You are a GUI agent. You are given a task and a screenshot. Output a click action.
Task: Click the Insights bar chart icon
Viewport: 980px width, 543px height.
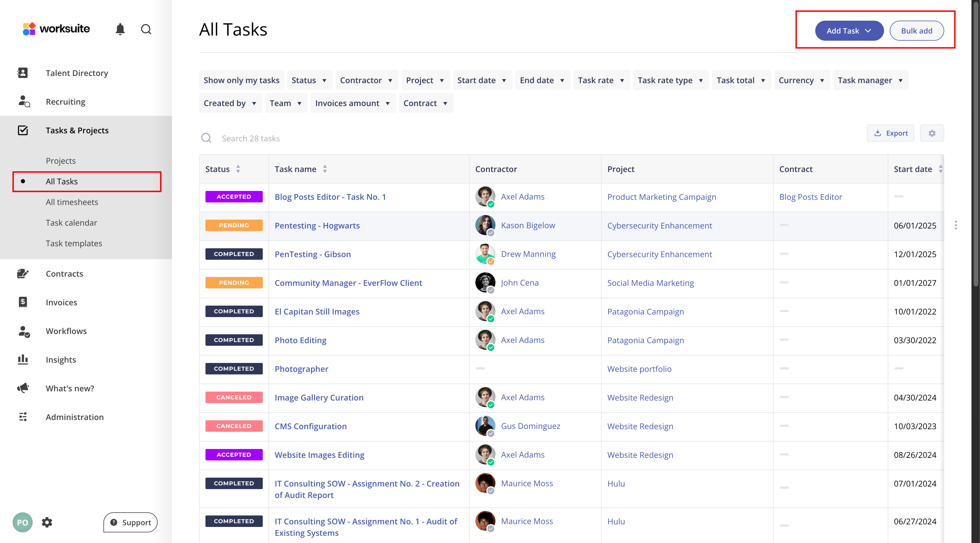tap(23, 360)
